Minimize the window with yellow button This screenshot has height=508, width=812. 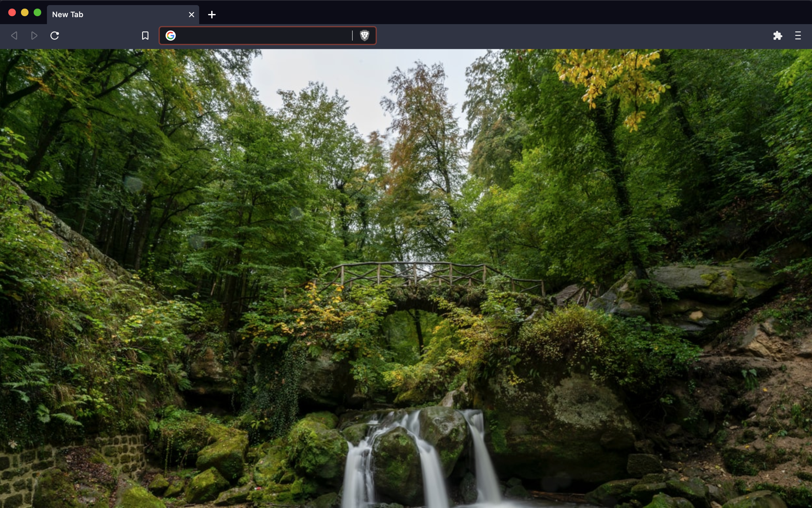click(24, 12)
